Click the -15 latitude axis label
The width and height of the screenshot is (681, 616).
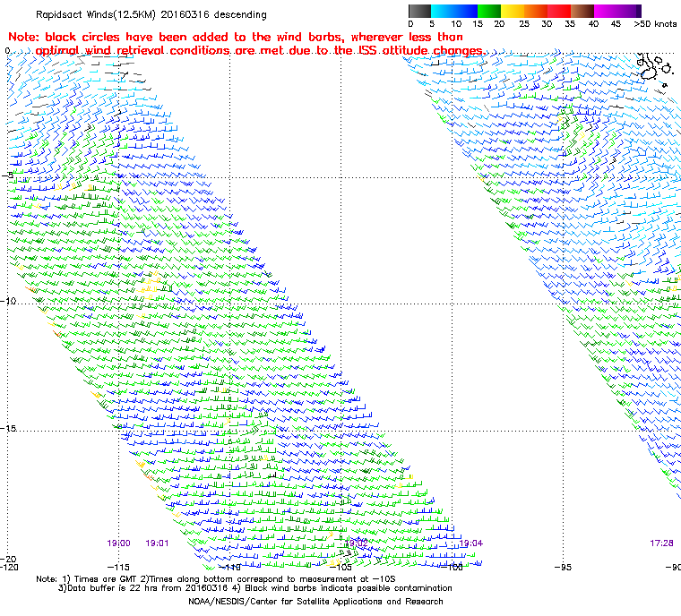point(9,429)
